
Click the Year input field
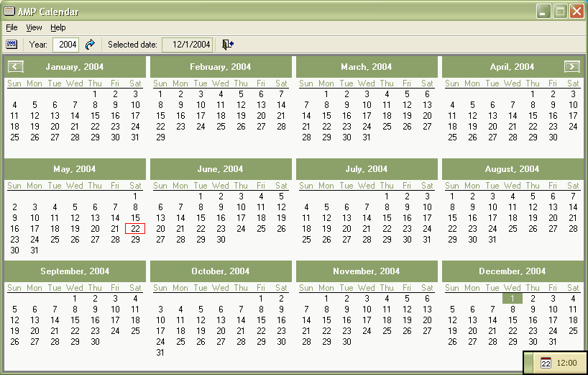(65, 45)
